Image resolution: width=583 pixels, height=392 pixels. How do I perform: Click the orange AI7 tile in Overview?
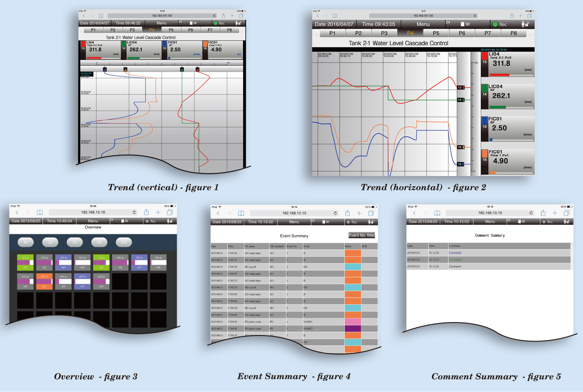(44, 281)
